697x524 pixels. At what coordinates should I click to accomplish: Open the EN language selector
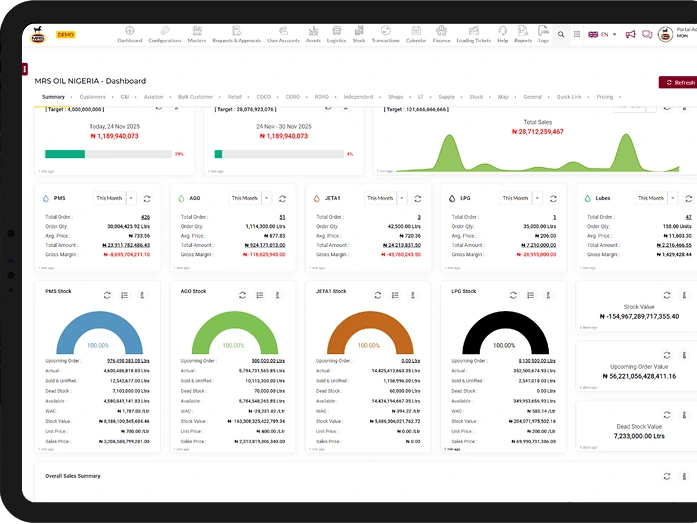coord(601,35)
